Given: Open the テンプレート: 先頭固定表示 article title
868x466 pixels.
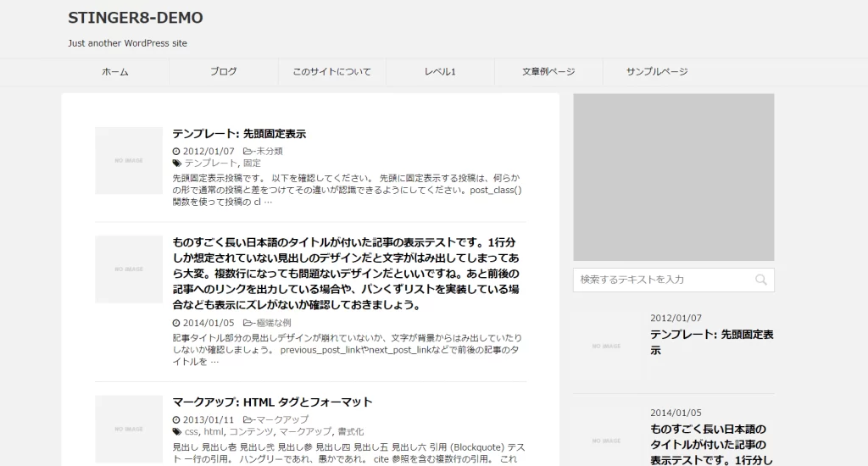Looking at the screenshot, I should click(x=239, y=134).
